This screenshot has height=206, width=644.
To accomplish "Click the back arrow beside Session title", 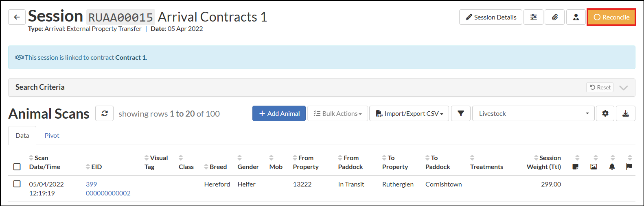I will [x=17, y=17].
